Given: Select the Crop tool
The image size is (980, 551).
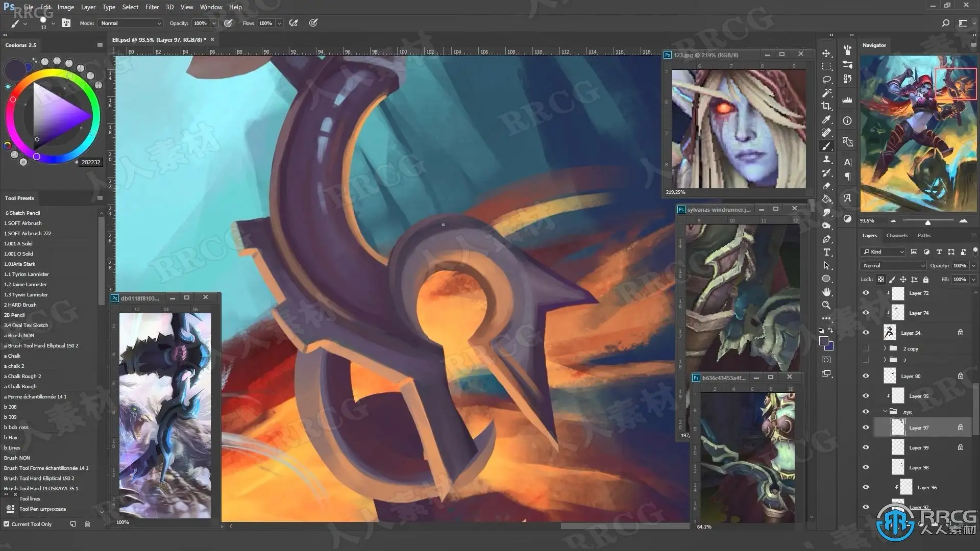Looking at the screenshot, I should click(x=826, y=107).
